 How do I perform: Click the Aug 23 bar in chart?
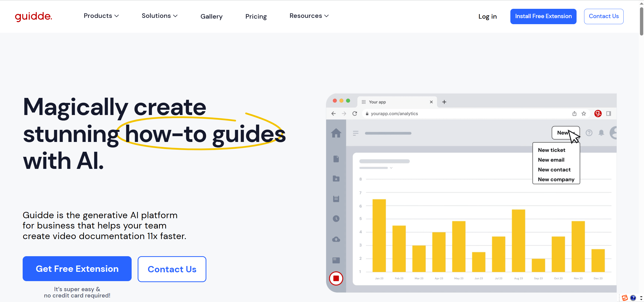518,240
